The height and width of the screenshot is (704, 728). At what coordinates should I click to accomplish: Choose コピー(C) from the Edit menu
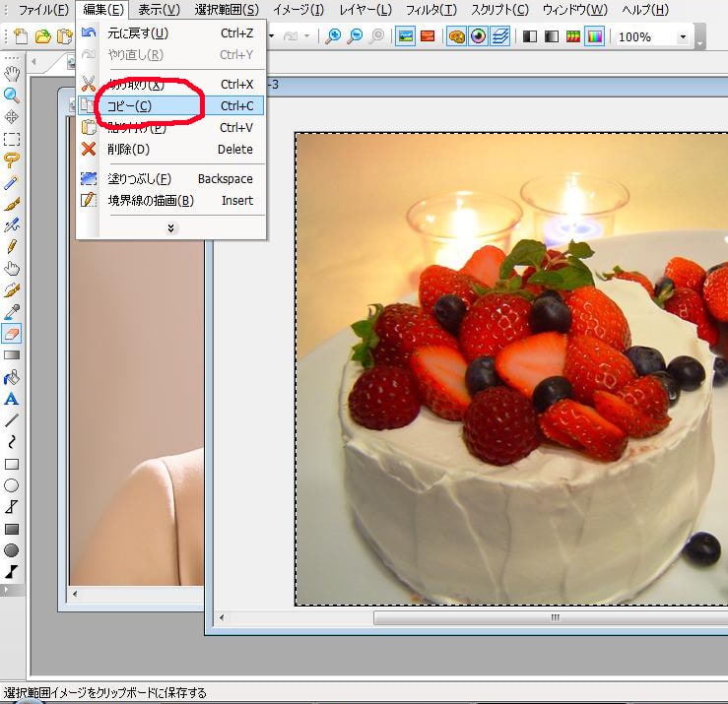point(129,106)
